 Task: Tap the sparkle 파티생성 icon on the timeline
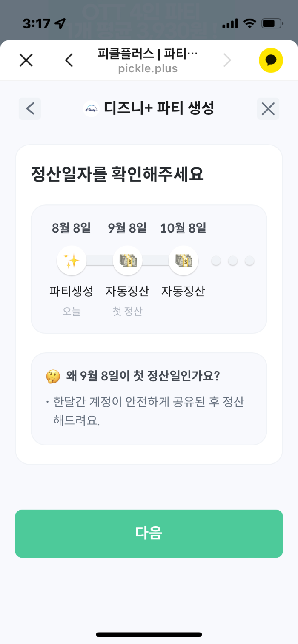tap(72, 260)
